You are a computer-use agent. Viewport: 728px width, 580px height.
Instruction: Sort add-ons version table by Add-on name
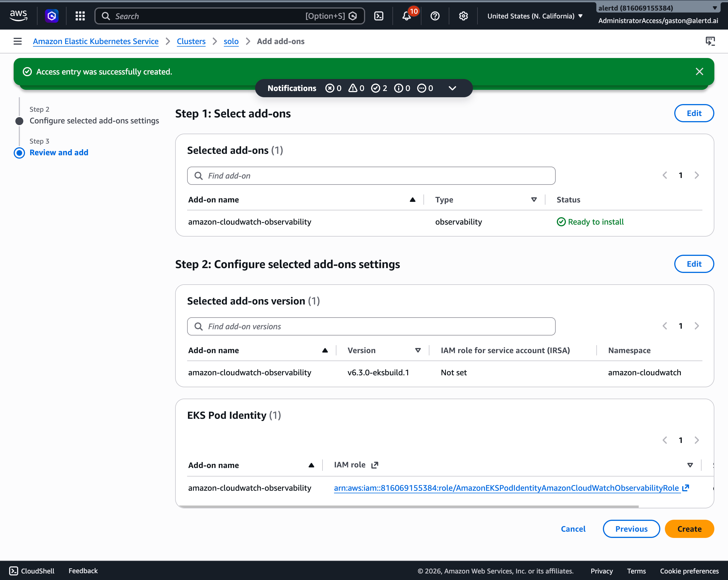325,351
